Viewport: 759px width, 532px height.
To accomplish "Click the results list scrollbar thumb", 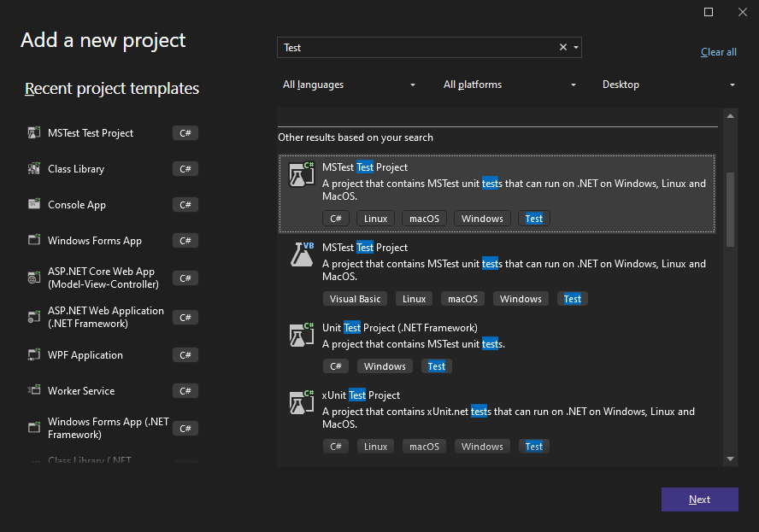I will point(731,209).
